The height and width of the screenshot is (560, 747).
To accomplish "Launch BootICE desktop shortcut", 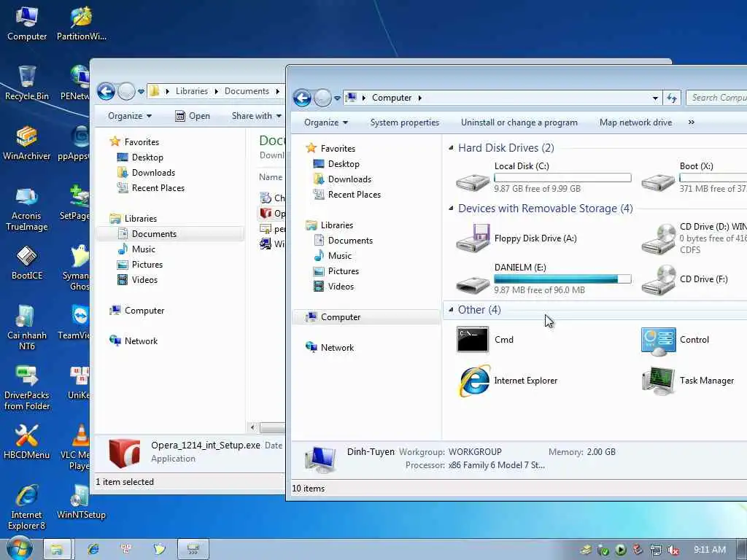I will [x=27, y=262].
